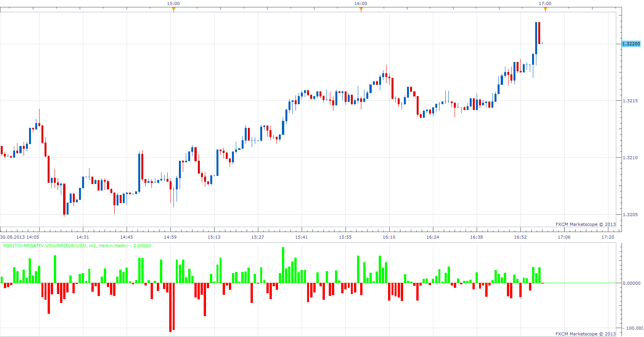Click the -100.00 volume axis label
The image size is (644, 337).
[634, 328]
